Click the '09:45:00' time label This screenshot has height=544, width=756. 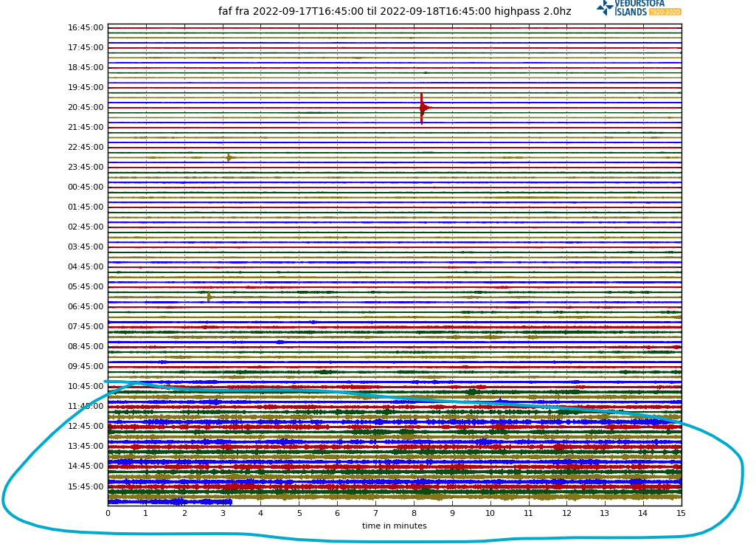click(86, 366)
